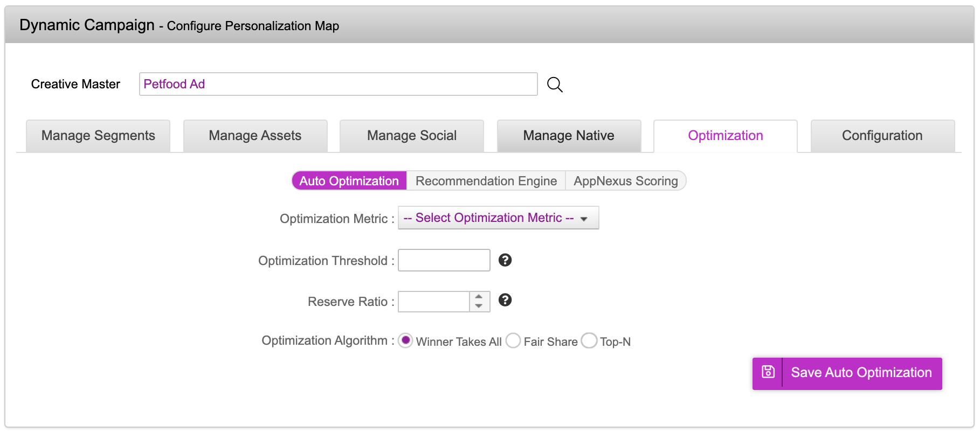Pick the Top-N optimization algorithm
980x432 pixels.
[589, 340]
